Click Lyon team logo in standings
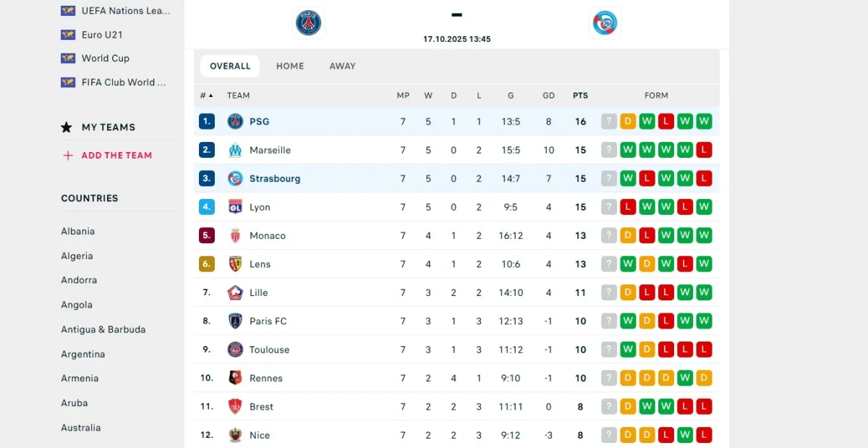 pyautogui.click(x=235, y=207)
